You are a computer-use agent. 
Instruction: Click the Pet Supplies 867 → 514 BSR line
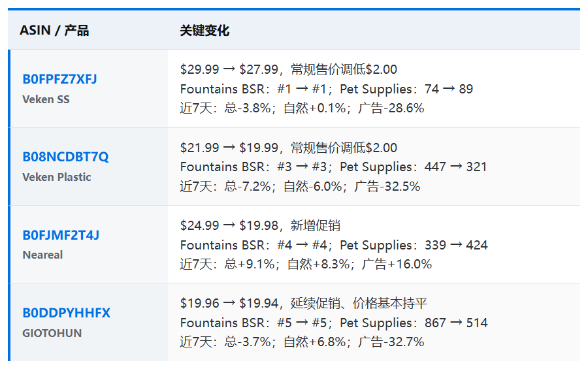[x=334, y=323]
